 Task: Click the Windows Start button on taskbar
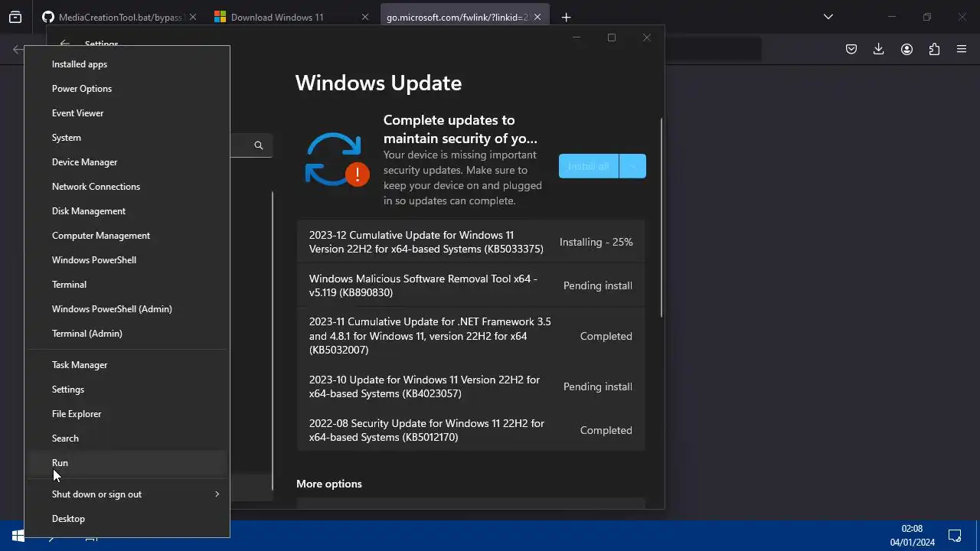17,536
